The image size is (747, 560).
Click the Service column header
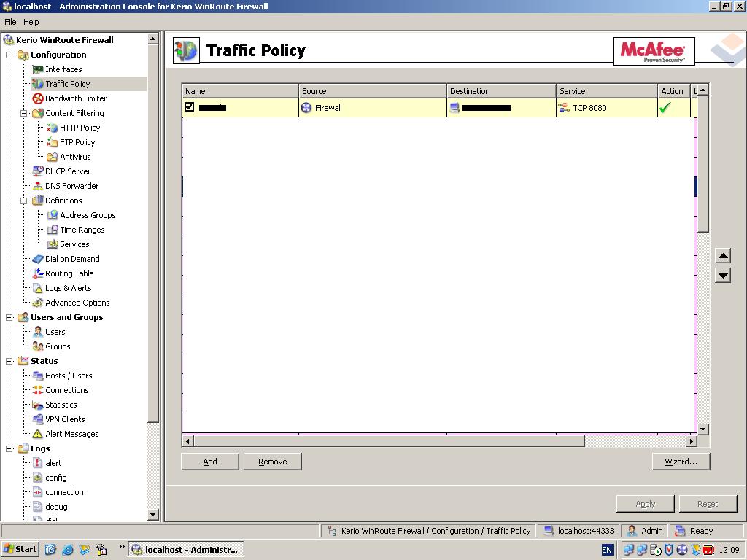606,91
